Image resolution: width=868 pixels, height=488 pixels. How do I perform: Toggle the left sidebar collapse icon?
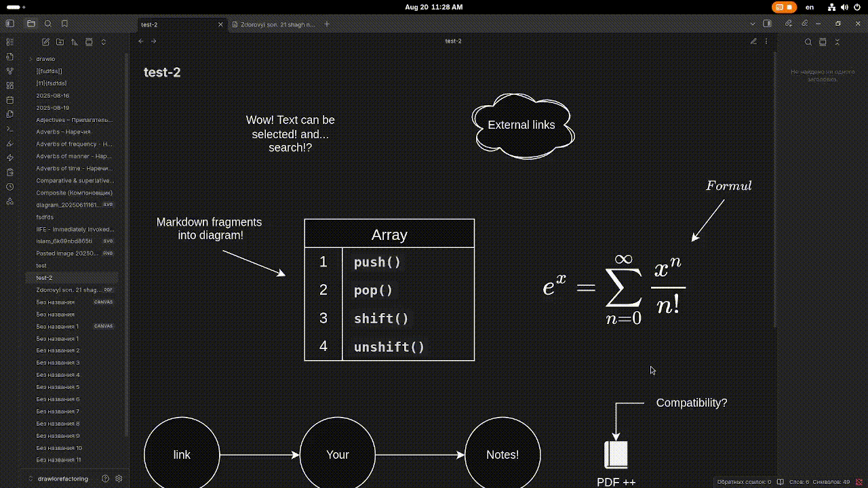pos(9,24)
